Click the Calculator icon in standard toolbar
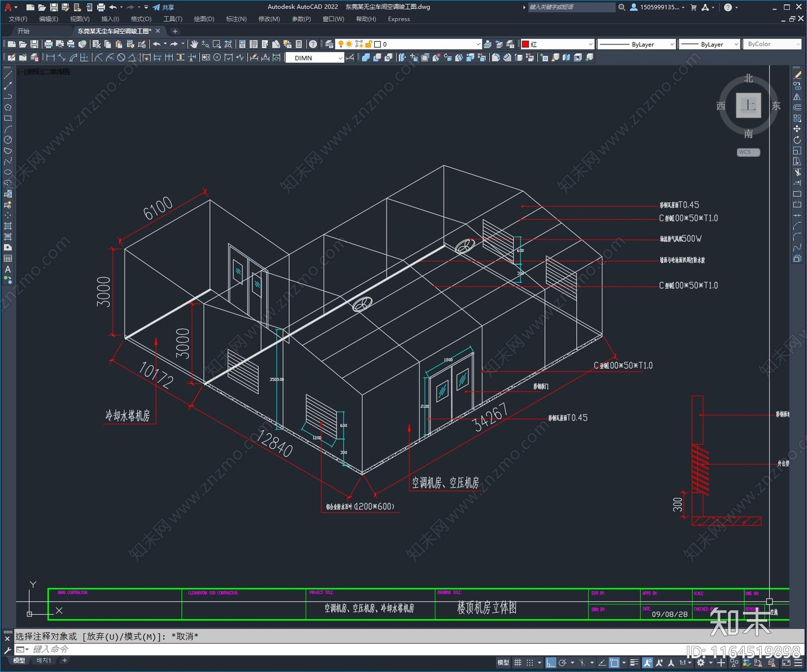 point(299,44)
